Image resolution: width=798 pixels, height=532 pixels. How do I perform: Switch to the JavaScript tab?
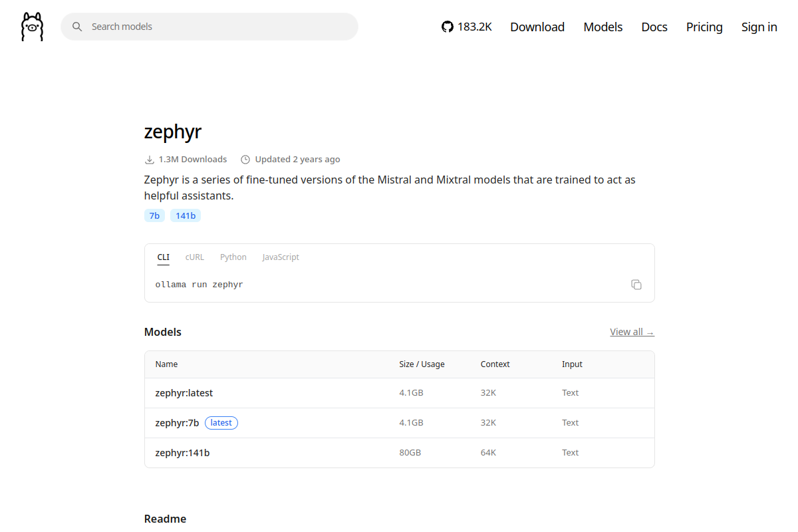point(281,257)
